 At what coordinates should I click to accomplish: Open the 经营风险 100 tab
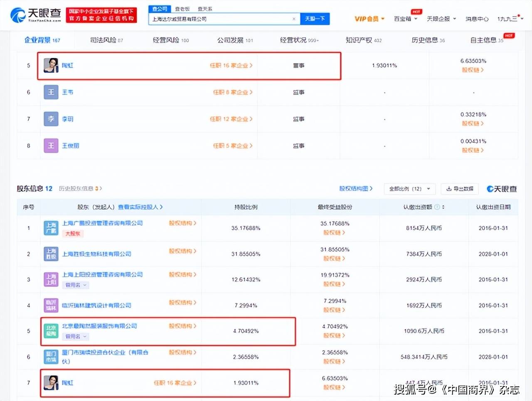[171, 40]
